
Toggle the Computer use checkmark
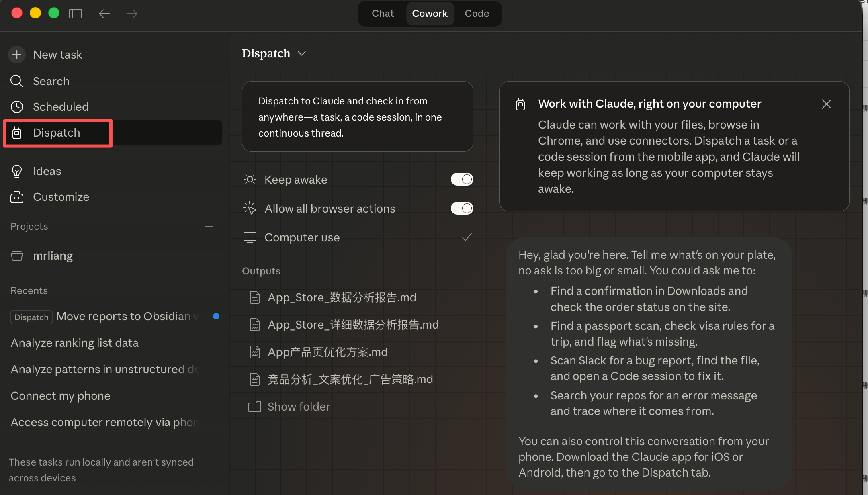[x=467, y=237]
